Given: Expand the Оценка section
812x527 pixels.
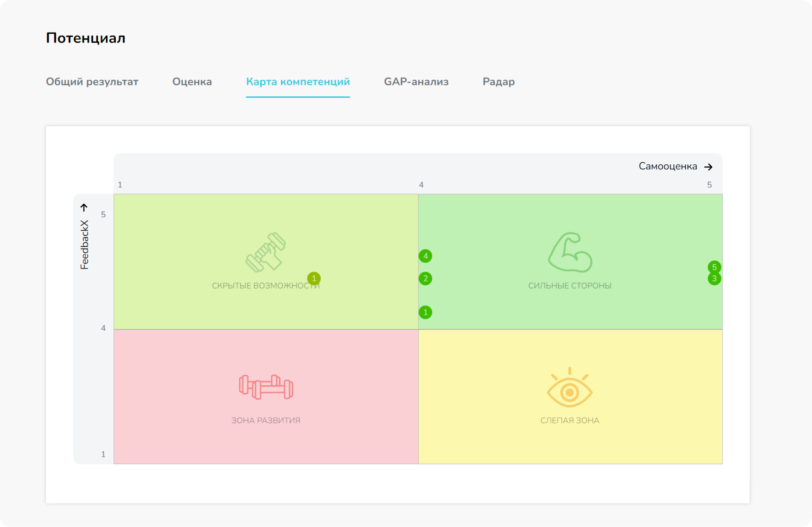Looking at the screenshot, I should point(192,82).
